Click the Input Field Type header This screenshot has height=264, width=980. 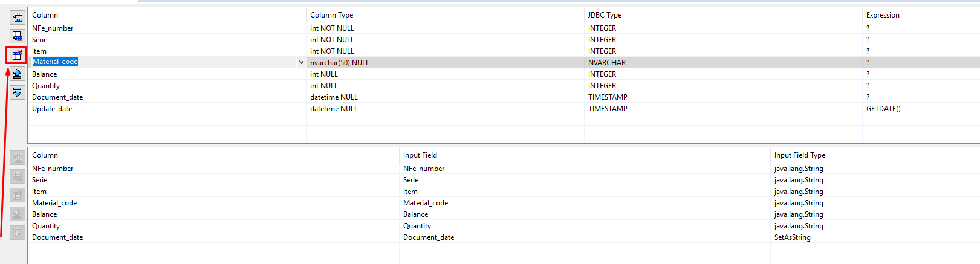[799, 155]
